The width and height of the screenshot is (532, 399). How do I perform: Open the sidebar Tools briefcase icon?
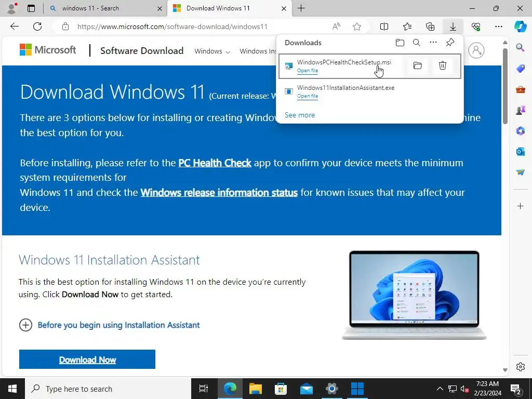point(520,89)
